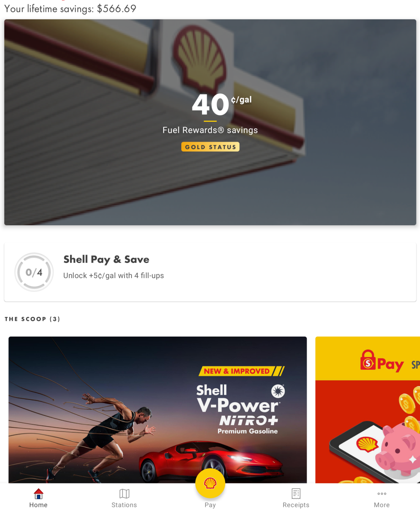This screenshot has width=420, height=509.
Task: Open the Receipts icon
Action: (296, 494)
